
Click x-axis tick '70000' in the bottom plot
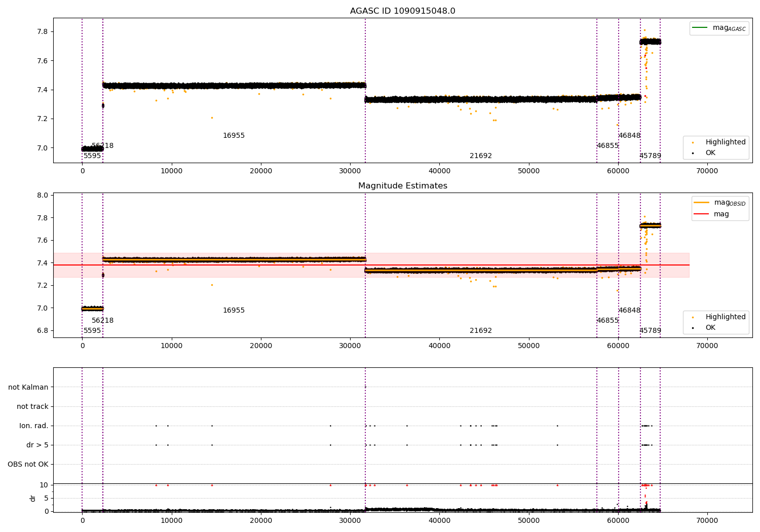coord(707,521)
